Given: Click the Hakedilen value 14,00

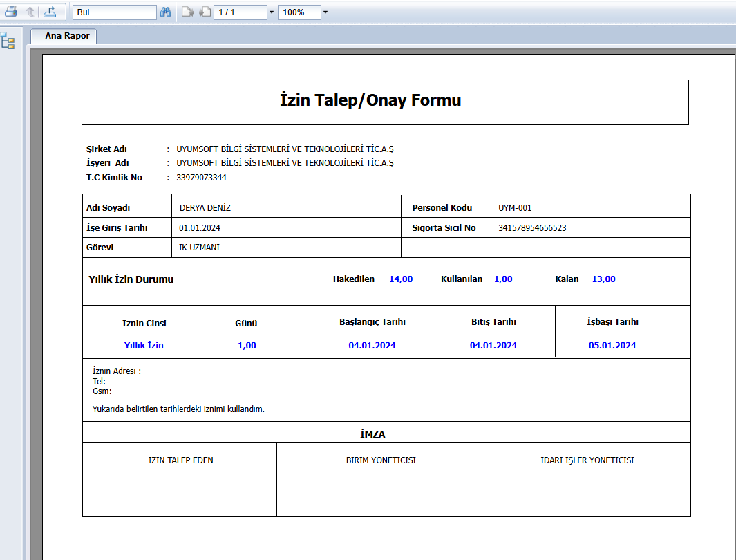Looking at the screenshot, I should [x=401, y=279].
